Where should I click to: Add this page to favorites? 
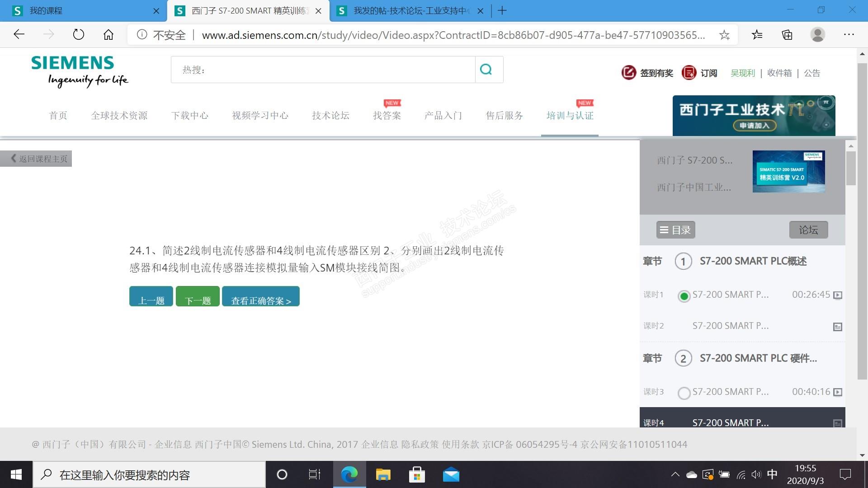click(724, 35)
